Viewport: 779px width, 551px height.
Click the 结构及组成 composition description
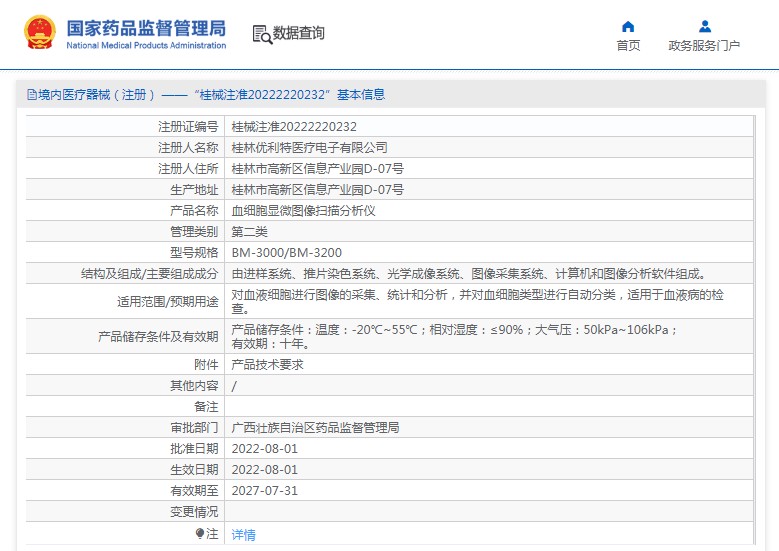pyautogui.click(x=469, y=274)
